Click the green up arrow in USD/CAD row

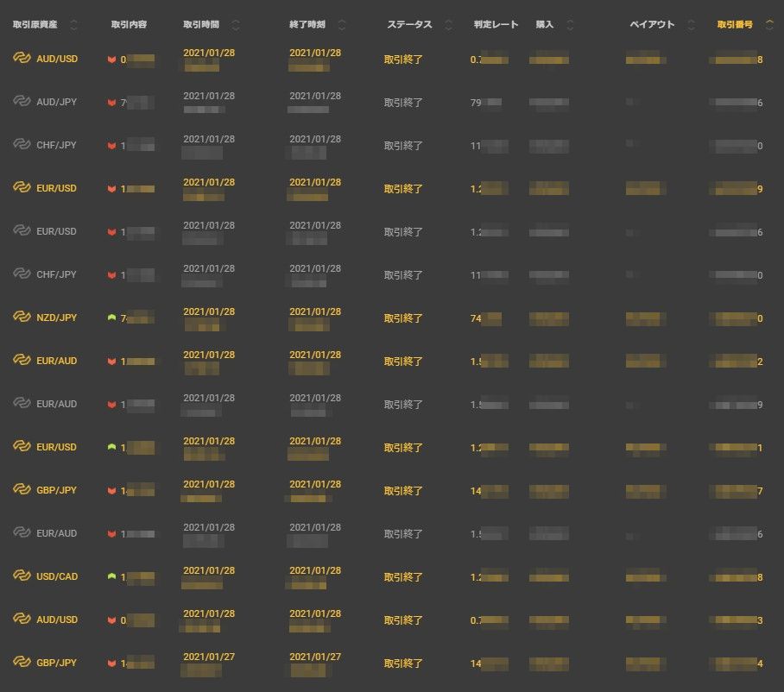(x=111, y=577)
